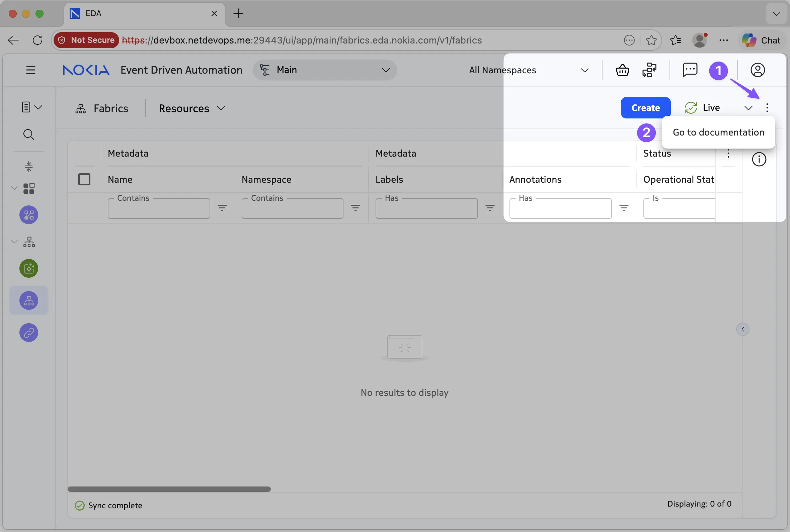Open the user profile icon
The image size is (790, 532).
click(758, 70)
